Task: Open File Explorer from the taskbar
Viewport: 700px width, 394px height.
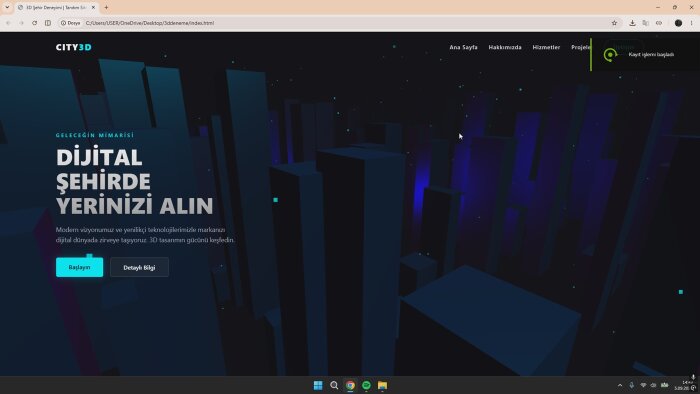Action: (x=382, y=385)
